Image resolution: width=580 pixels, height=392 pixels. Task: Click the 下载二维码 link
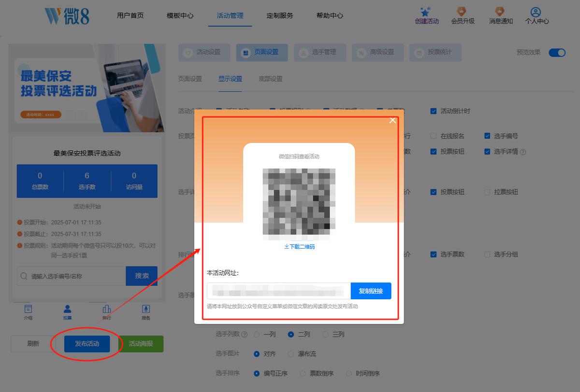pyautogui.click(x=299, y=247)
